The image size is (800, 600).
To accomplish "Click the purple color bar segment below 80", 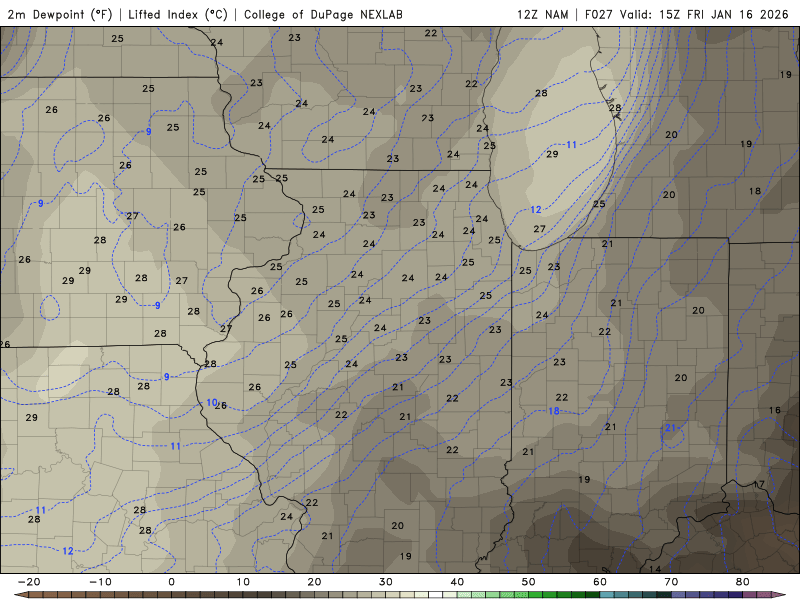I will click(x=750, y=595).
